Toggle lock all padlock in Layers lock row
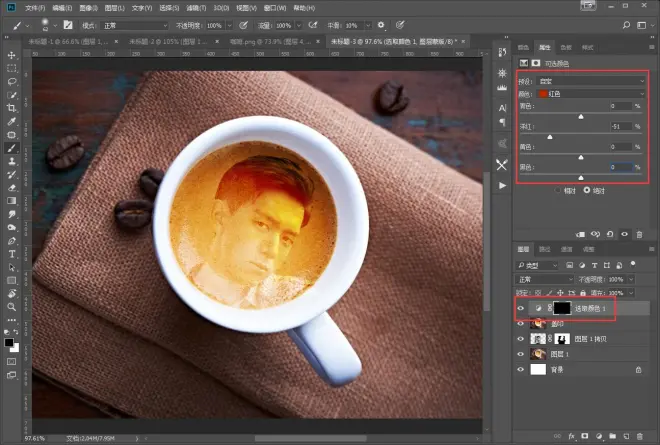 tap(583, 293)
